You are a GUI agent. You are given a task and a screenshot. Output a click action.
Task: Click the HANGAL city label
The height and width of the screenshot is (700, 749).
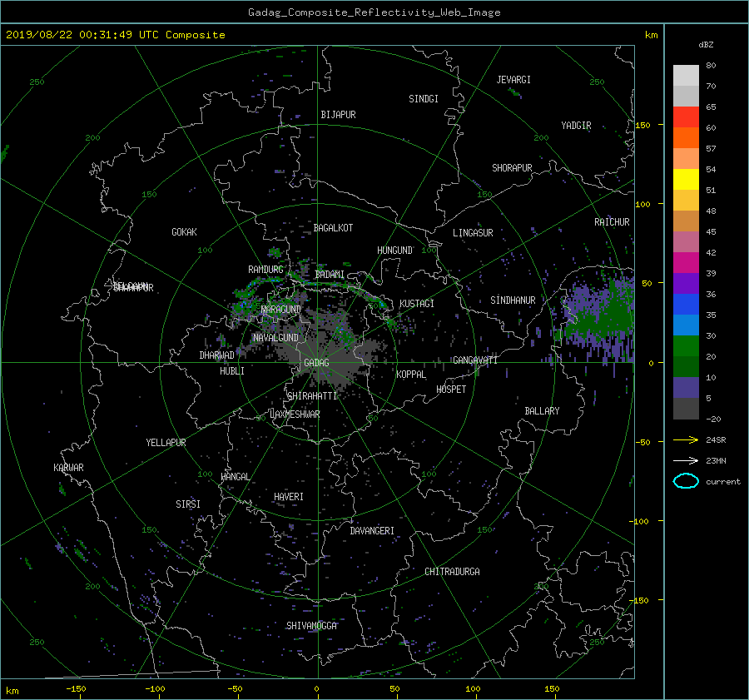coord(235,477)
